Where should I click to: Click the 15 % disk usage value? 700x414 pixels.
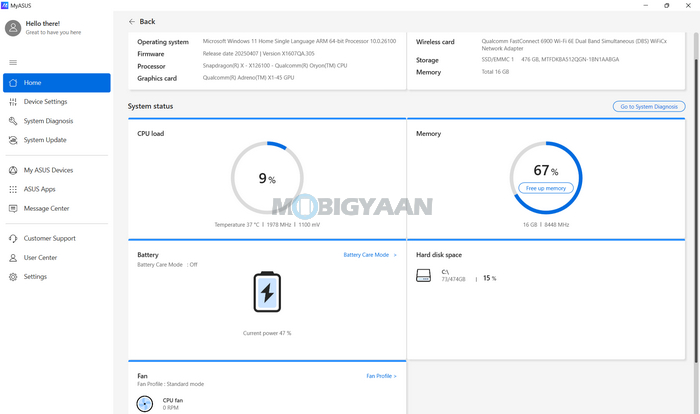pos(489,278)
